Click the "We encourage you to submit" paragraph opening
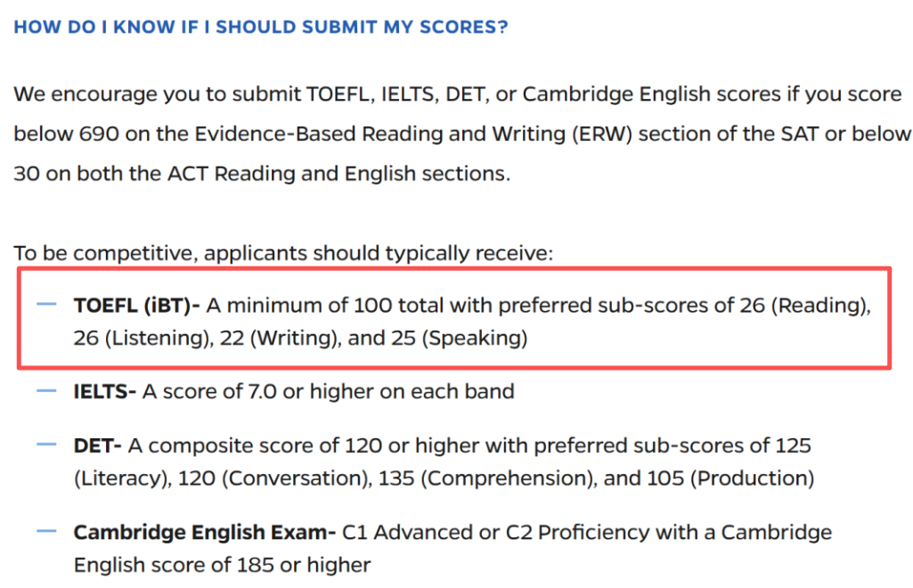Screen dimensions: 913x588 (x=157, y=94)
